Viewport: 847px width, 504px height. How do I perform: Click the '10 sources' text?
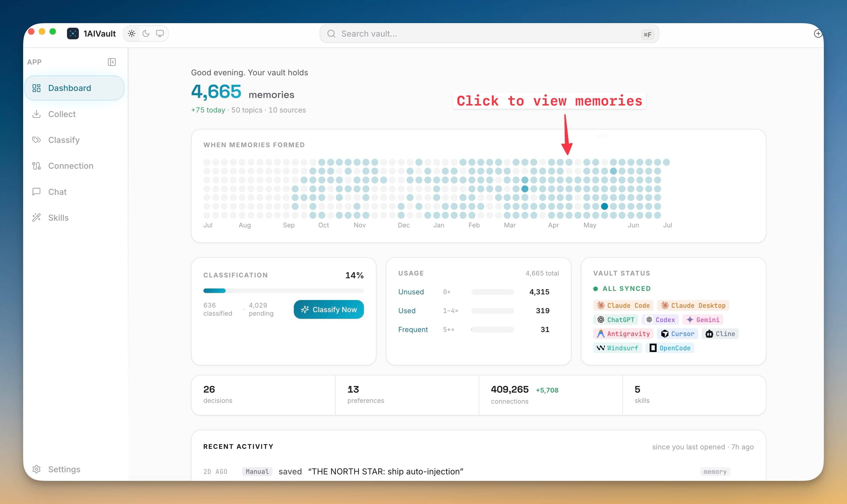click(x=287, y=110)
